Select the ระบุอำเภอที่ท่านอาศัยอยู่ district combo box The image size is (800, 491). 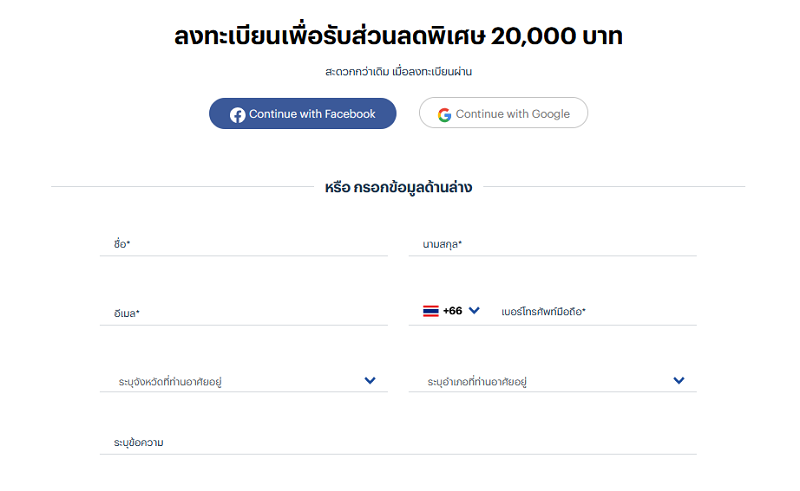pyautogui.click(x=540, y=381)
